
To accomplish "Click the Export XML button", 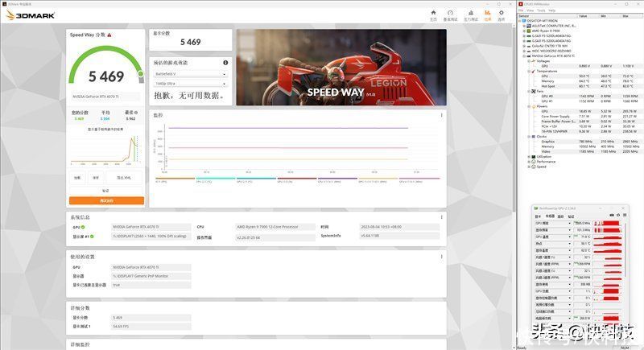I will 124,178.
